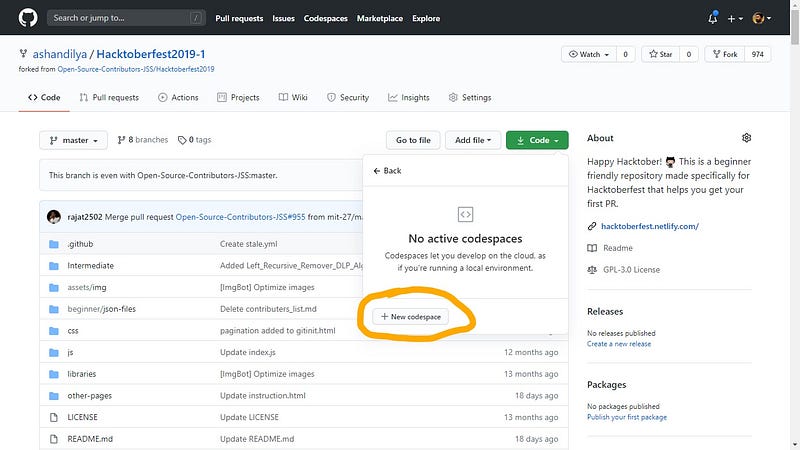The height and width of the screenshot is (450, 800).
Task: Open the Actions tab
Action: point(178,97)
